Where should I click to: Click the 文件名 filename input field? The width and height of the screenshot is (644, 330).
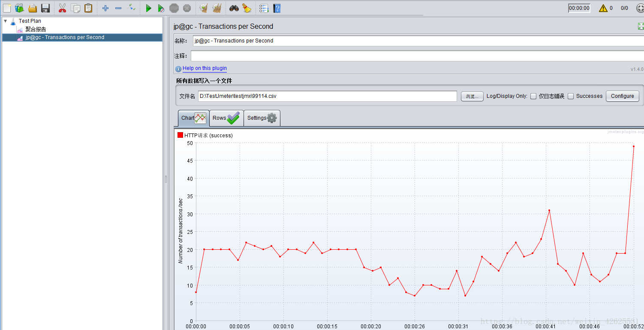click(x=328, y=96)
